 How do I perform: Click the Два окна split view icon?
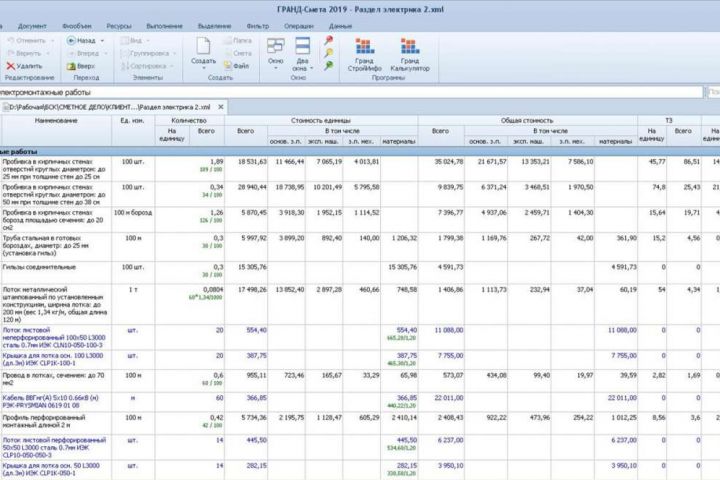point(302,46)
